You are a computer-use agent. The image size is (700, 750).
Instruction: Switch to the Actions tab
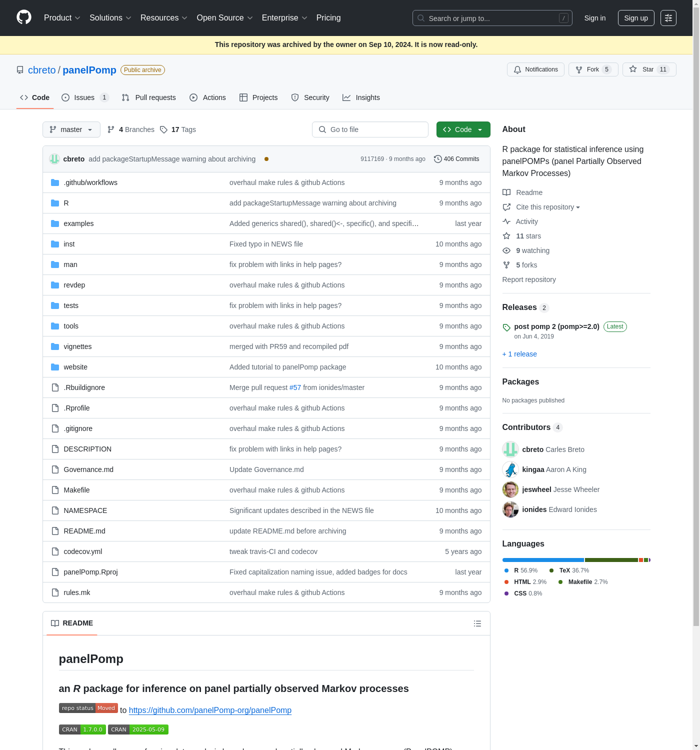pos(207,97)
